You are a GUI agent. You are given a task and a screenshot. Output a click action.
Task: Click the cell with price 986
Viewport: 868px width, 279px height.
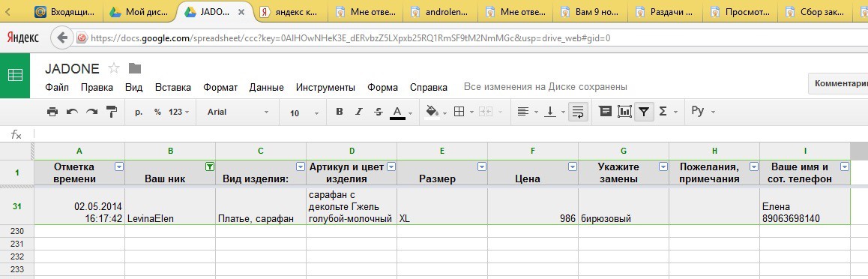point(533,206)
